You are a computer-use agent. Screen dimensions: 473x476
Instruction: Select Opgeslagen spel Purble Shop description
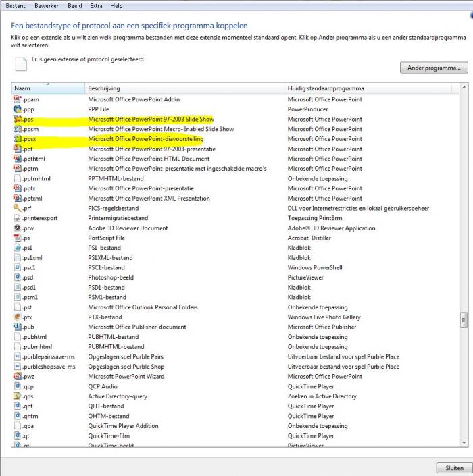click(x=126, y=367)
